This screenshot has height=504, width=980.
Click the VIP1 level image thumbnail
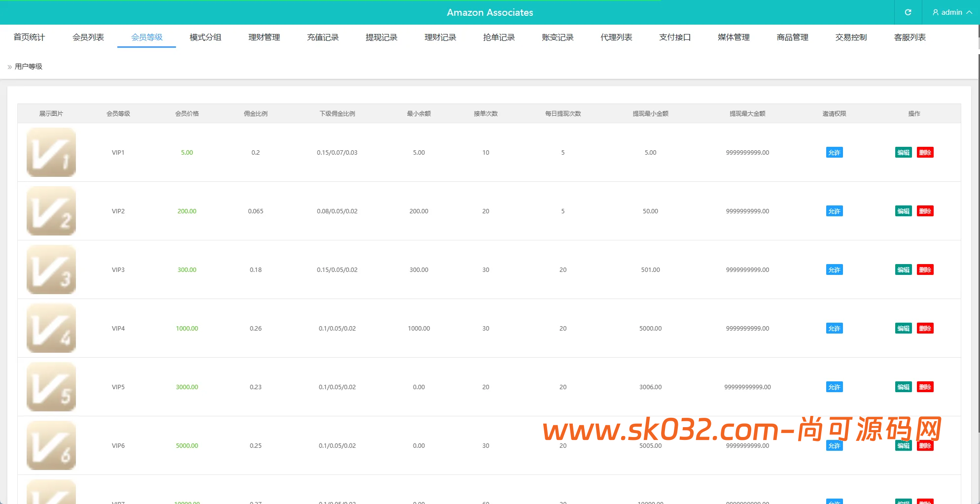click(51, 152)
